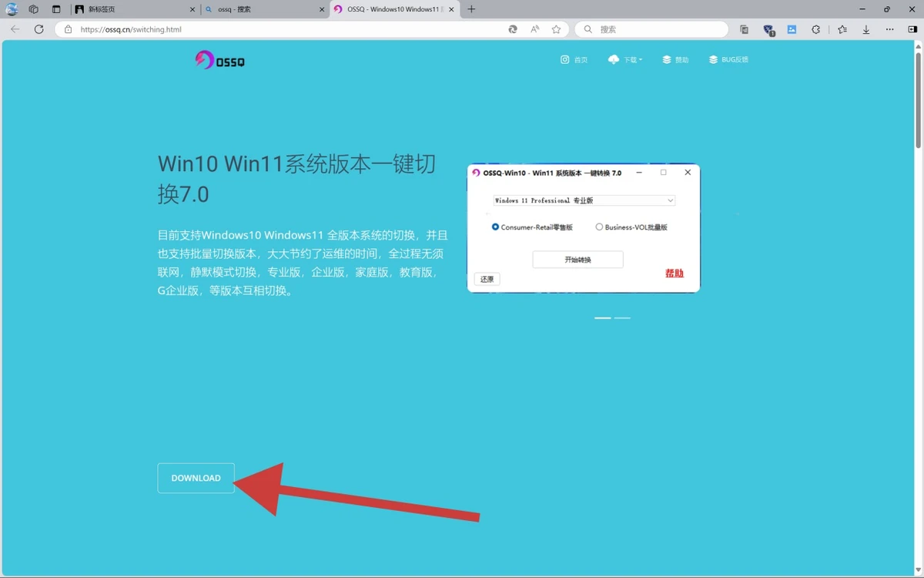Open the Downloads icon in the toolbar
Screen dimensions: 924x578
[x=866, y=29]
